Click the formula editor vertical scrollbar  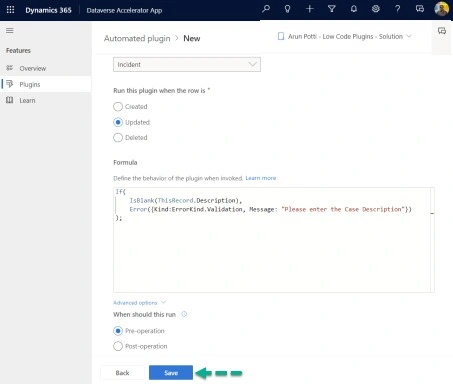click(432, 240)
